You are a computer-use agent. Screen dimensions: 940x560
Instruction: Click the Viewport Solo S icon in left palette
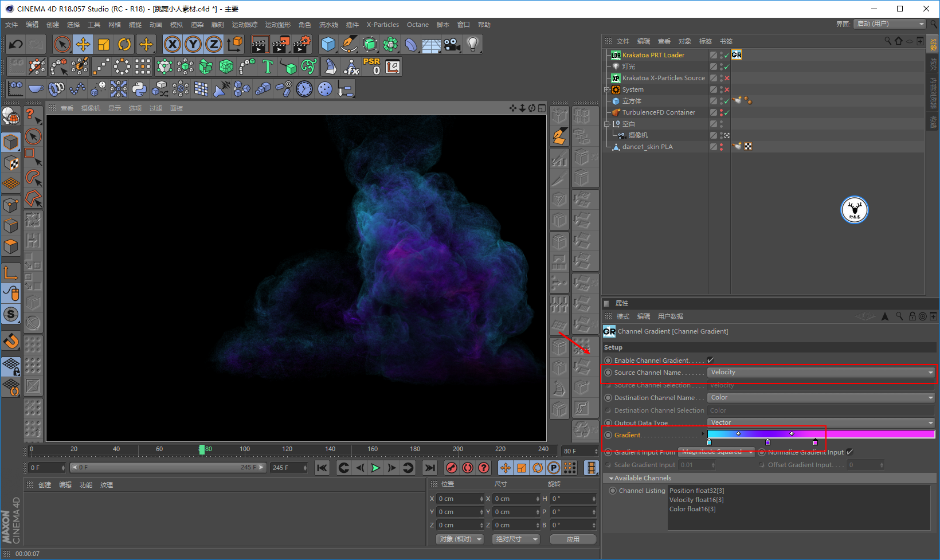(x=11, y=314)
